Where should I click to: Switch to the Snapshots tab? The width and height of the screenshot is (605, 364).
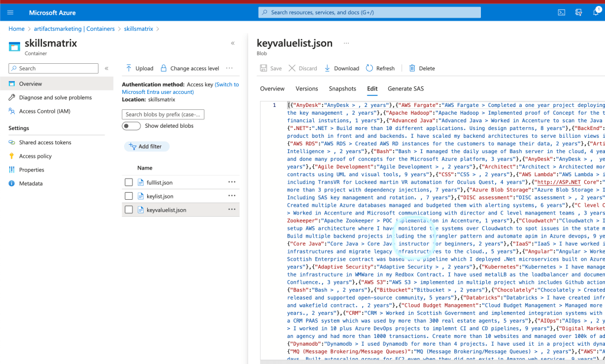click(x=342, y=89)
